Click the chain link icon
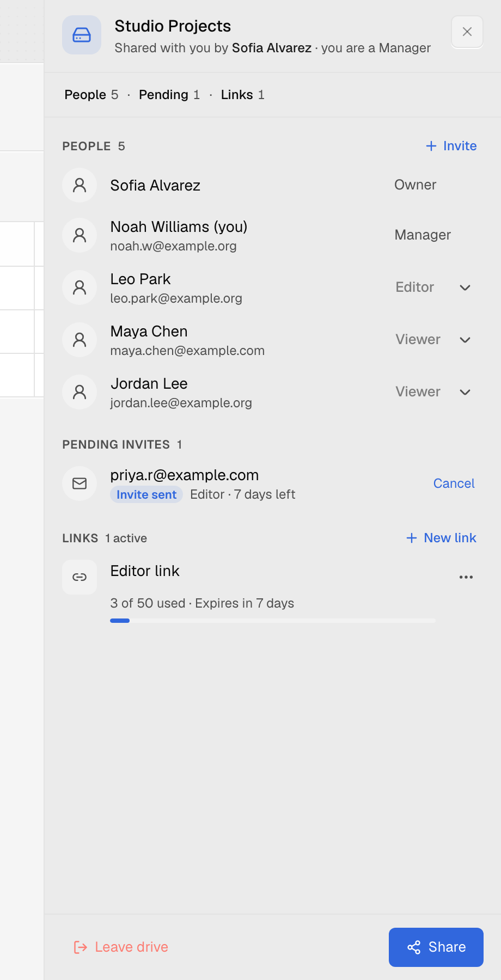Screen dimensions: 501x980 (80, 577)
